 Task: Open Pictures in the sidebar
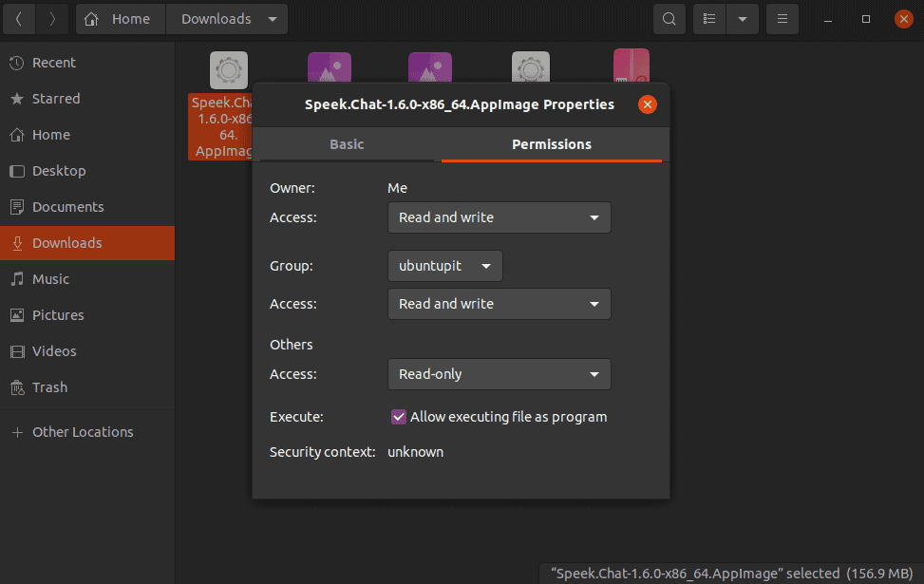tap(87, 314)
